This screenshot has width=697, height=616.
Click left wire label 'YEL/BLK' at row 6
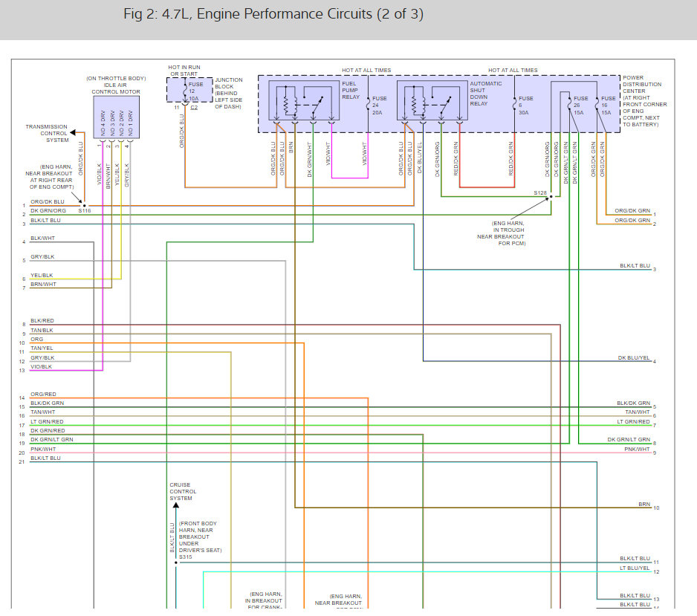(42, 275)
